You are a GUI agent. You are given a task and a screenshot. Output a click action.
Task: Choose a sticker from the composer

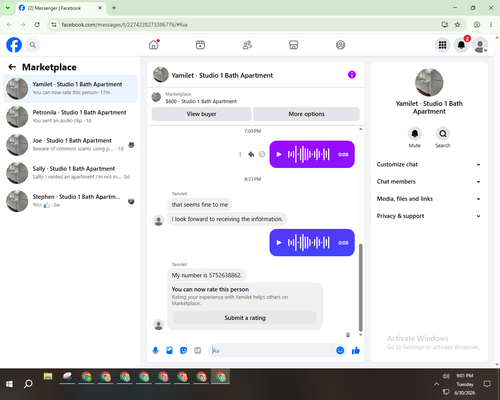[x=183, y=350]
